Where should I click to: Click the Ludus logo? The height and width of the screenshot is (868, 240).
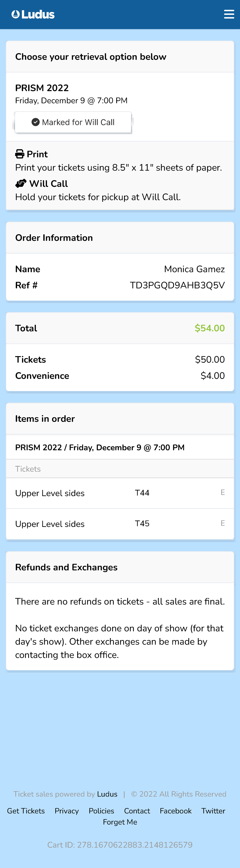(x=33, y=14)
